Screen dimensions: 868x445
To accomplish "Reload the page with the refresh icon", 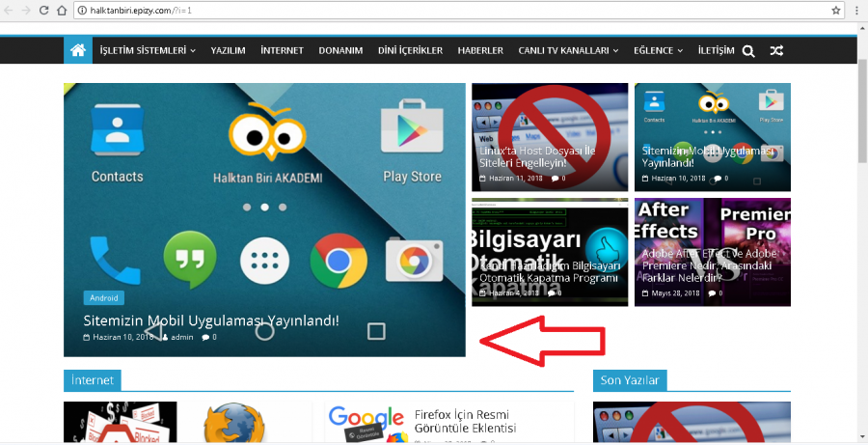I will pos(43,10).
